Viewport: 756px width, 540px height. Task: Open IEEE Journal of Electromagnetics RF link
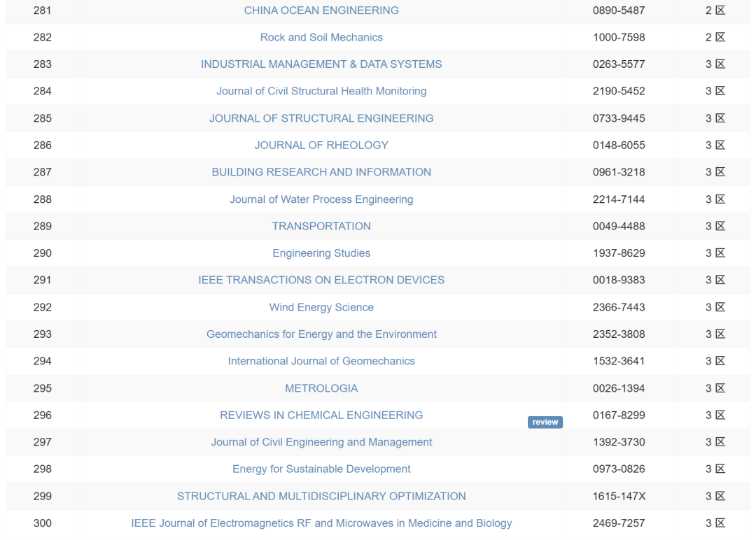tap(321, 523)
